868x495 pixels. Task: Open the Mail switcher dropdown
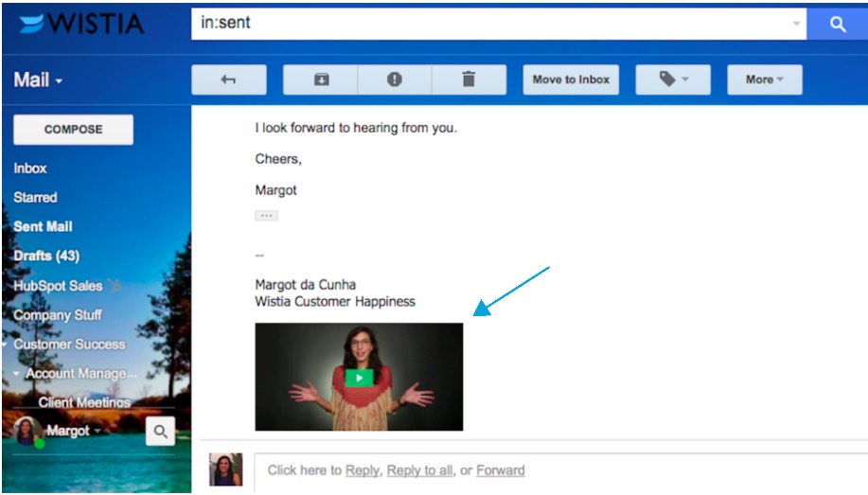tap(38, 80)
